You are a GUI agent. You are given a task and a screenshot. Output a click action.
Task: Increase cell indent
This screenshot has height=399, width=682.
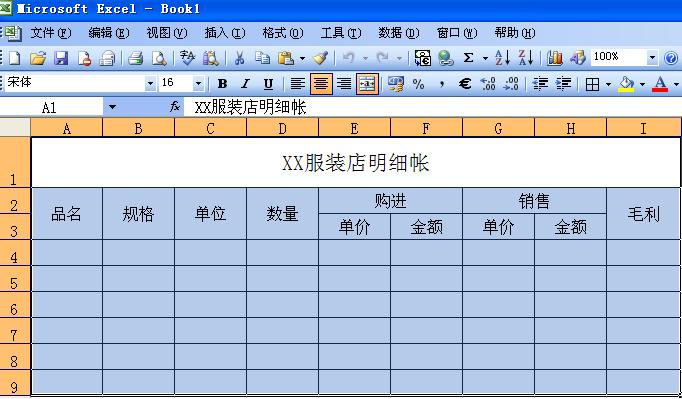564,84
